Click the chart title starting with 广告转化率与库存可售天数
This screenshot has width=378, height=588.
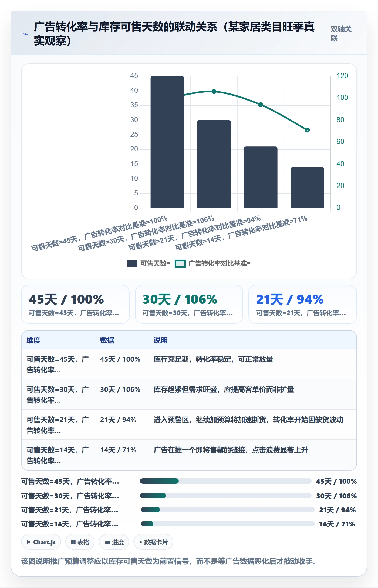tap(174, 34)
